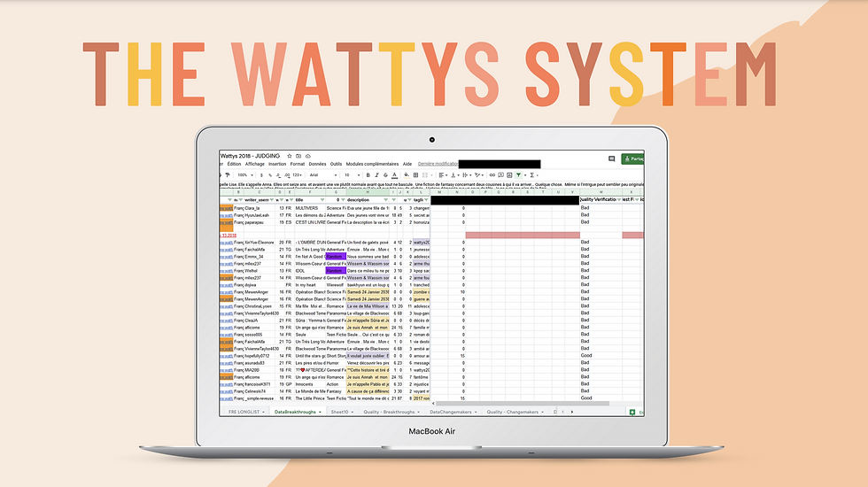Open the Quality - Changemakers sheet tab
This screenshot has width=868, height=487.
point(515,412)
